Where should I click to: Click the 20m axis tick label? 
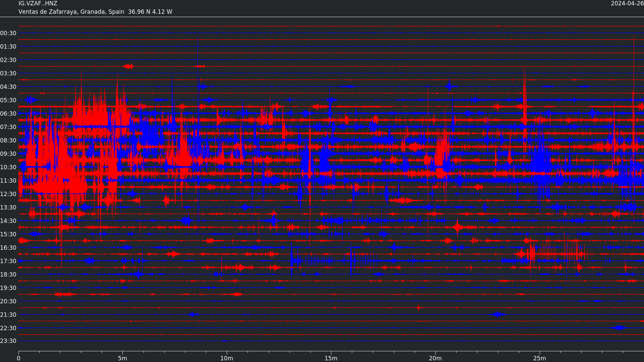pos(435,358)
